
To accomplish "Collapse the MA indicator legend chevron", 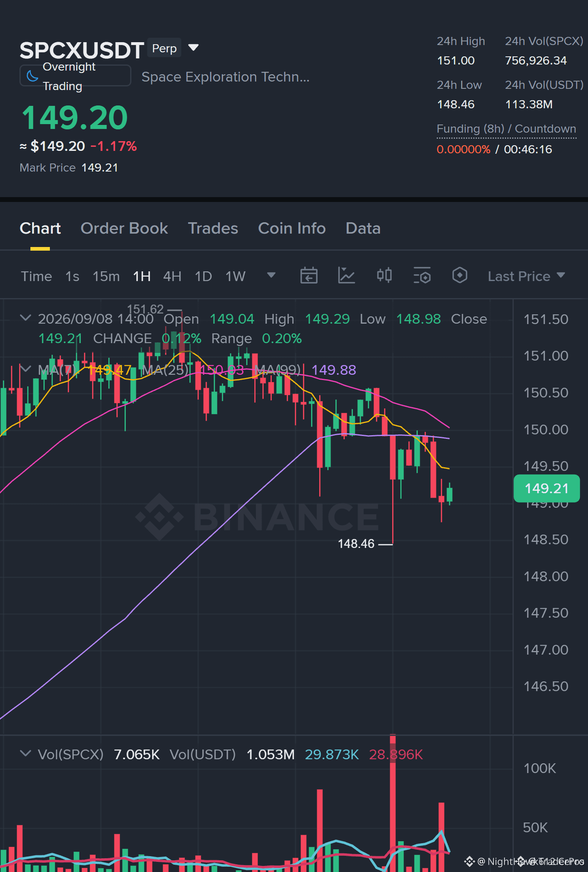I will coord(26,369).
